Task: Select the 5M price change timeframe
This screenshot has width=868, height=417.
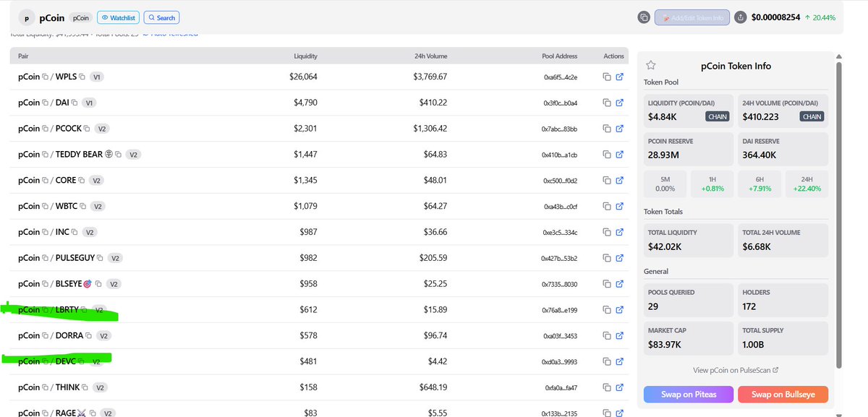Action: point(665,184)
